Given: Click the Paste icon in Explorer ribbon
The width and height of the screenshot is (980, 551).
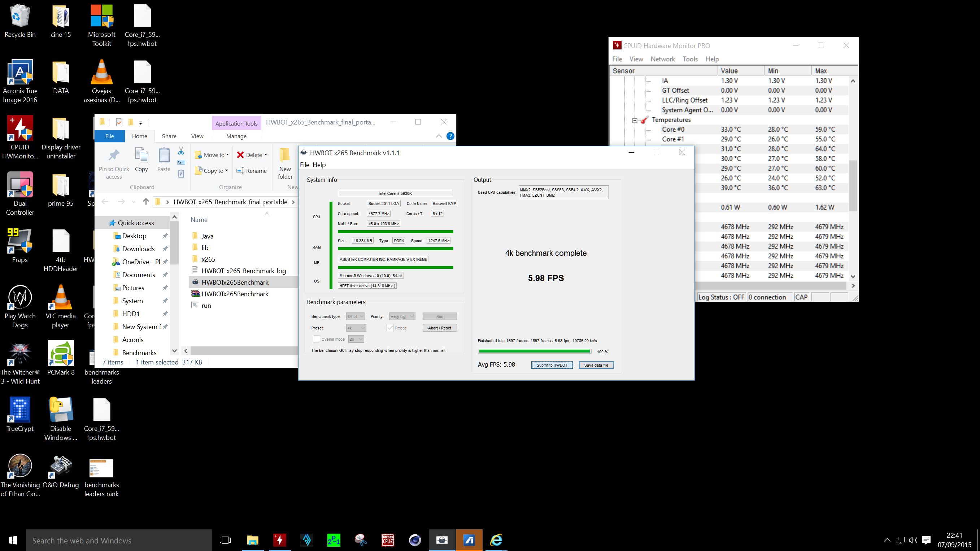Looking at the screenshot, I should click(164, 160).
